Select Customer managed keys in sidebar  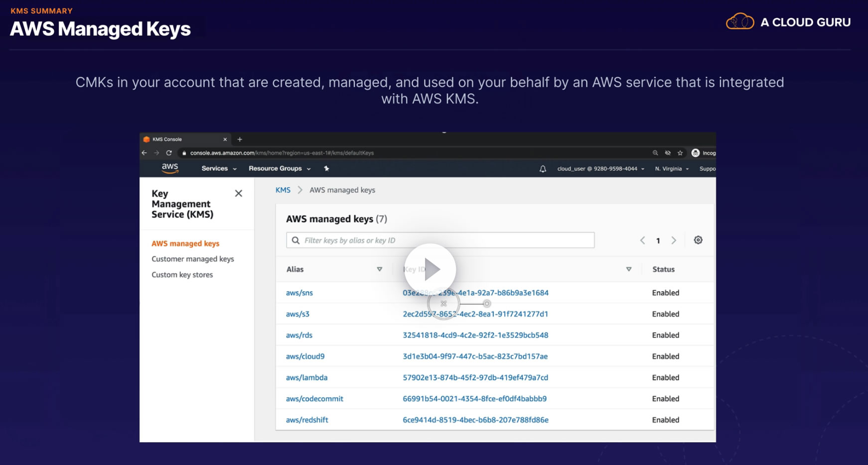[x=192, y=259]
